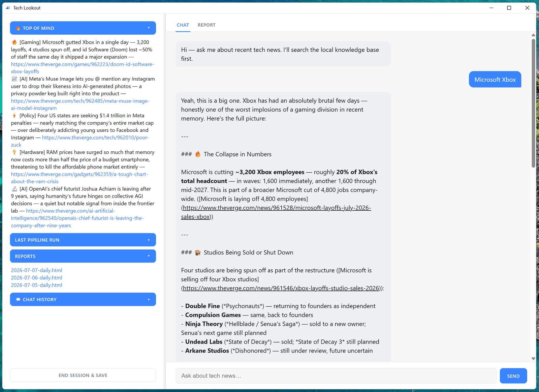
Task: Open report 2026-07-06-daily.html
Action: [x=36, y=278]
